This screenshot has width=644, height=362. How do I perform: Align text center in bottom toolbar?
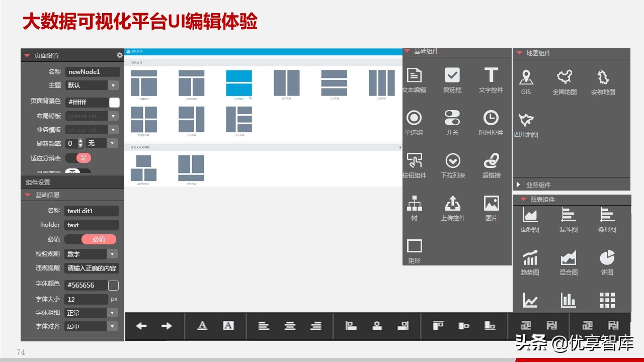290,326
